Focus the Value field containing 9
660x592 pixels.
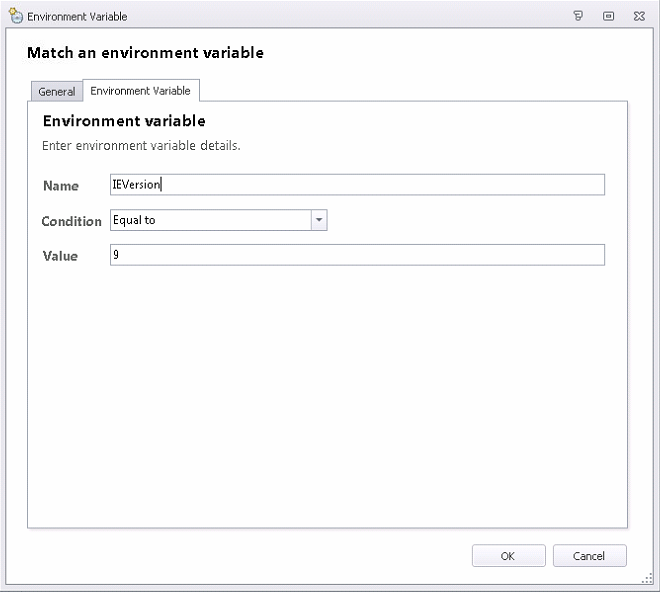tap(357, 255)
